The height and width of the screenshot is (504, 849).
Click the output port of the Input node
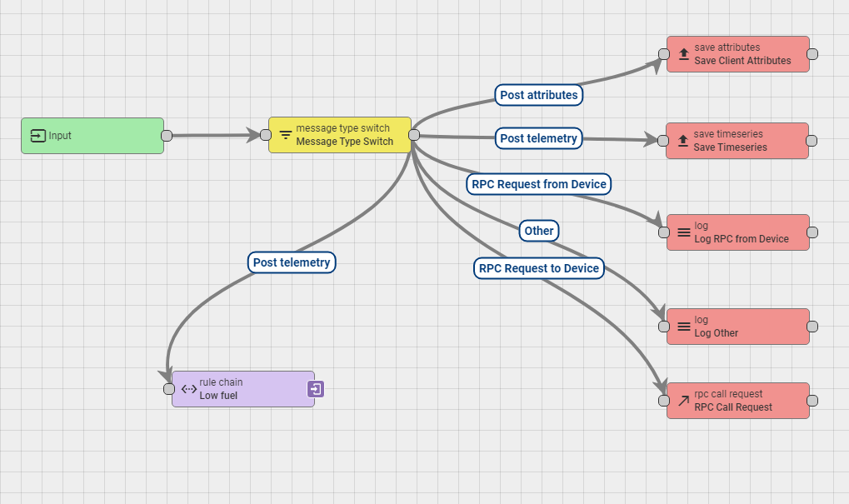point(167,136)
